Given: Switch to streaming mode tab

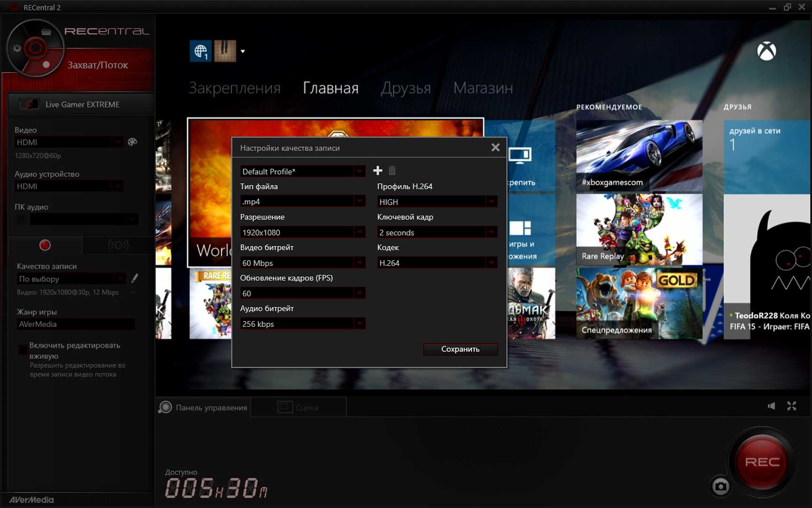Looking at the screenshot, I should tap(118, 245).
